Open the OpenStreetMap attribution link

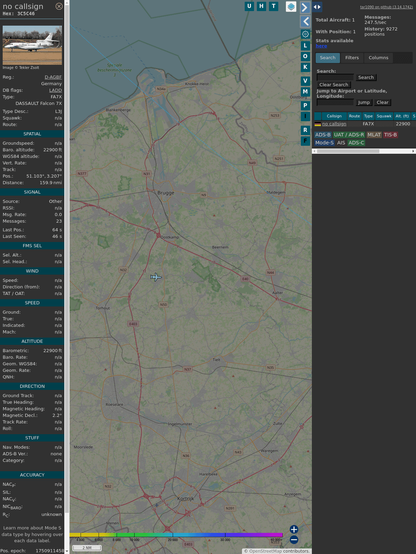coord(265,551)
